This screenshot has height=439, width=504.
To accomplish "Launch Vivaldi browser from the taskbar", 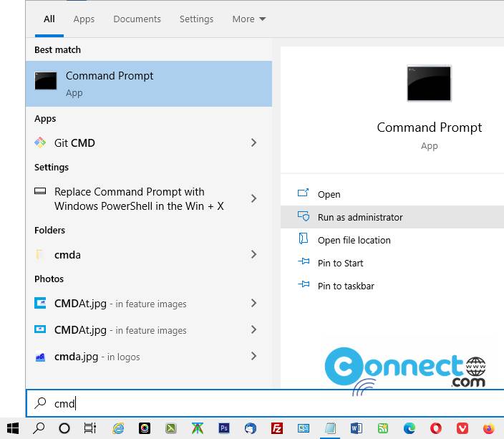I will pos(462,428).
